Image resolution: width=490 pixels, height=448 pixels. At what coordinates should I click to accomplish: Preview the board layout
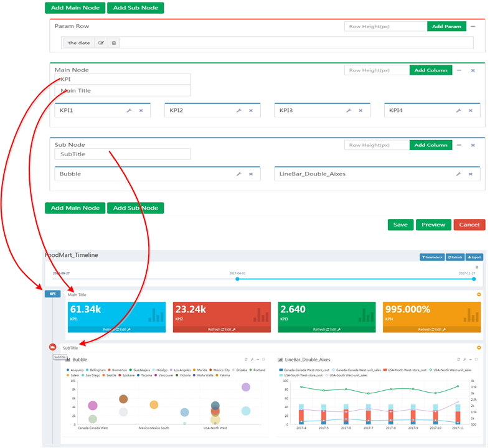(x=433, y=225)
